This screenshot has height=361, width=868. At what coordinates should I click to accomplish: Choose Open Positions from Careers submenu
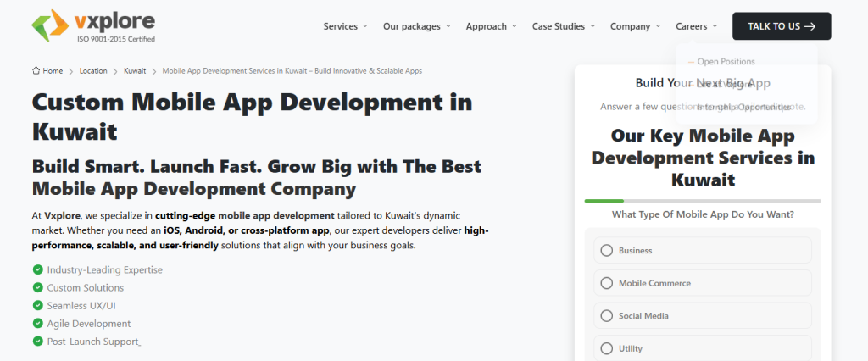click(x=726, y=62)
